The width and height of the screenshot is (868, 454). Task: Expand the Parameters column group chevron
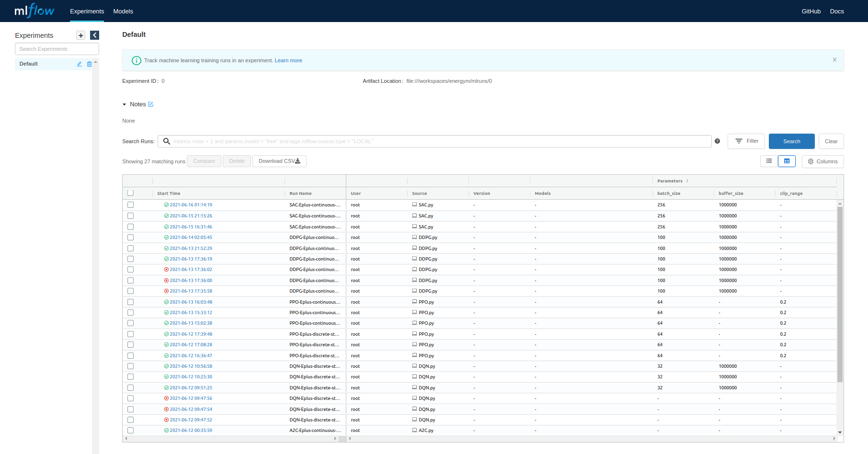687,181
